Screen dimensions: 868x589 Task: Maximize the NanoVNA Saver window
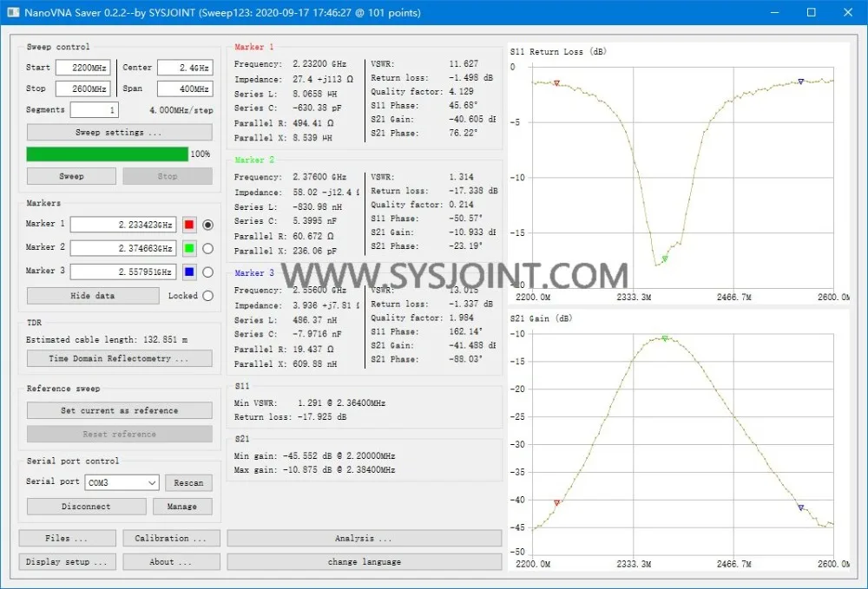pyautogui.click(x=811, y=12)
